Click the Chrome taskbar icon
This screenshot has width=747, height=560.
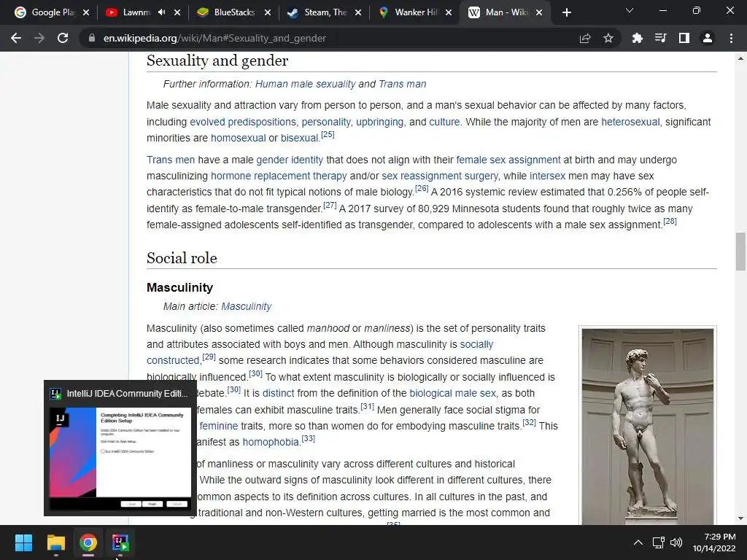pos(88,542)
